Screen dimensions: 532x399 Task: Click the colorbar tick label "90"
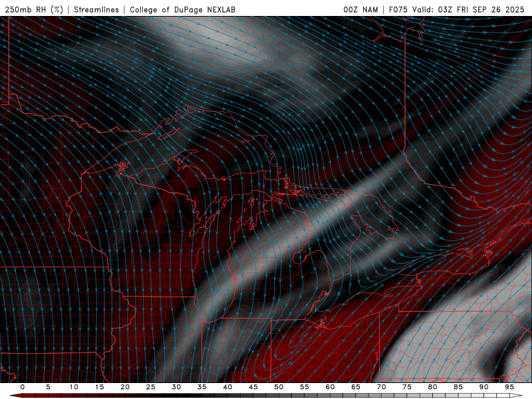pos(484,387)
